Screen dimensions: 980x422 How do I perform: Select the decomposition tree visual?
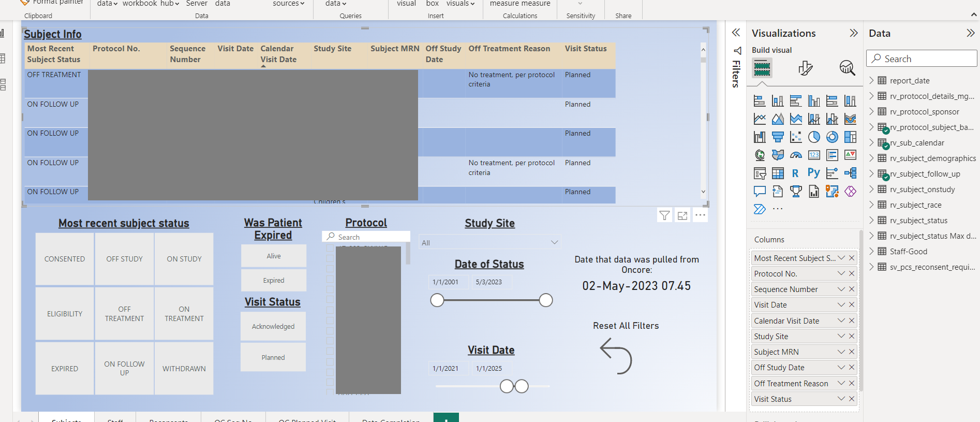[850, 173]
